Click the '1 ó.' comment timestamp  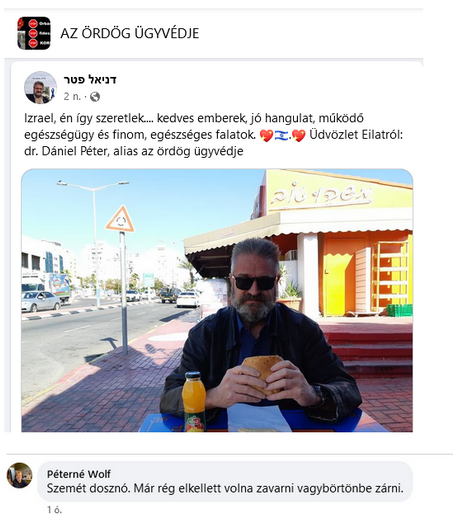54,510
